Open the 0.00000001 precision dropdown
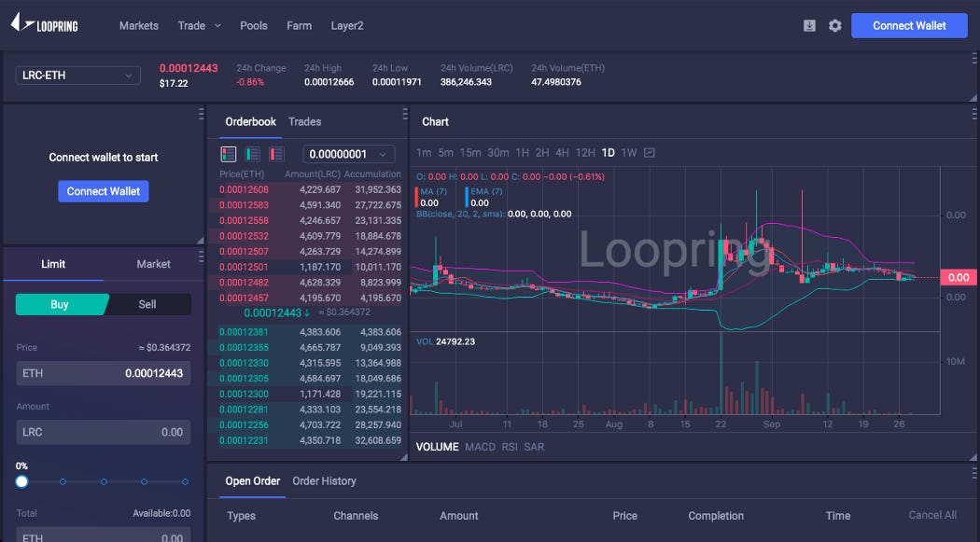 point(349,154)
